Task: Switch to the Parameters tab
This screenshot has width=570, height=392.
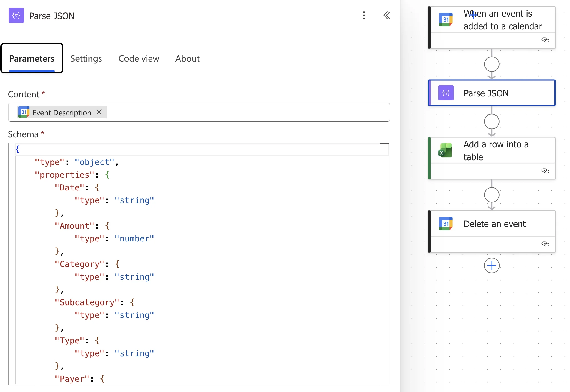Action: [32, 58]
